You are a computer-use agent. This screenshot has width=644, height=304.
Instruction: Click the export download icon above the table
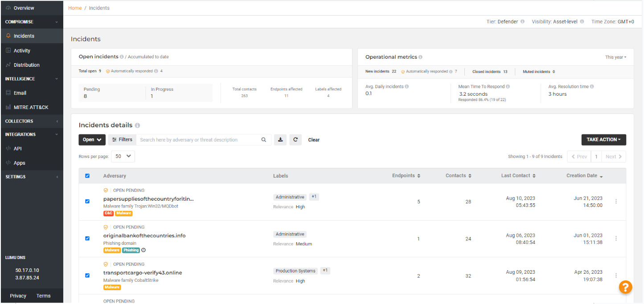[x=280, y=139]
